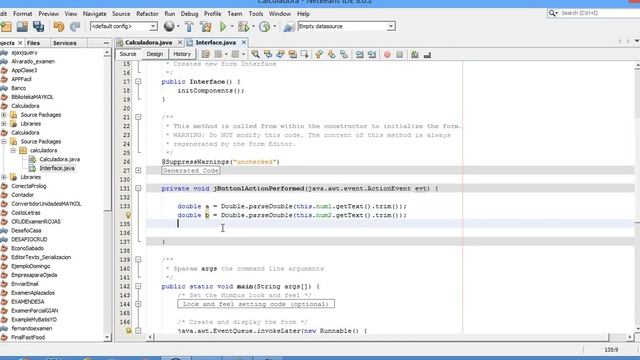Click Shift Line Left icon
Viewport: 640px width, 360px height.
point(359,54)
